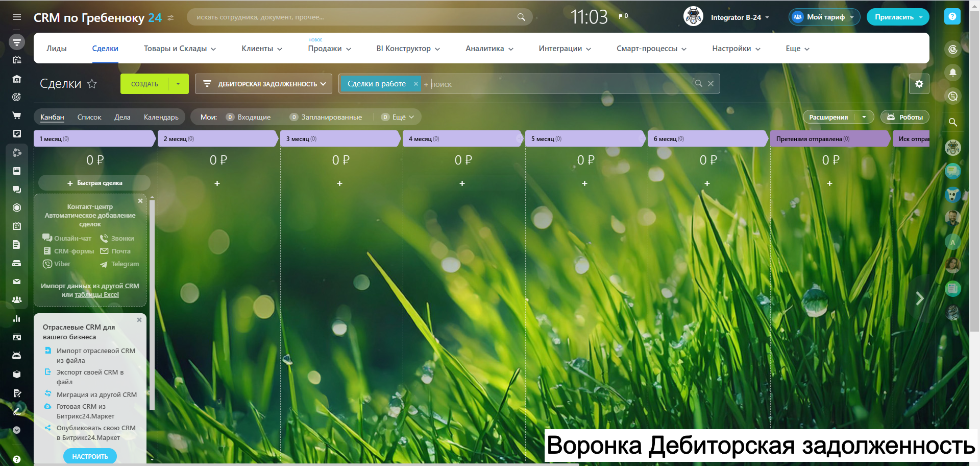Open the Лиды menu tab
The height and width of the screenshot is (466, 980).
click(x=57, y=49)
